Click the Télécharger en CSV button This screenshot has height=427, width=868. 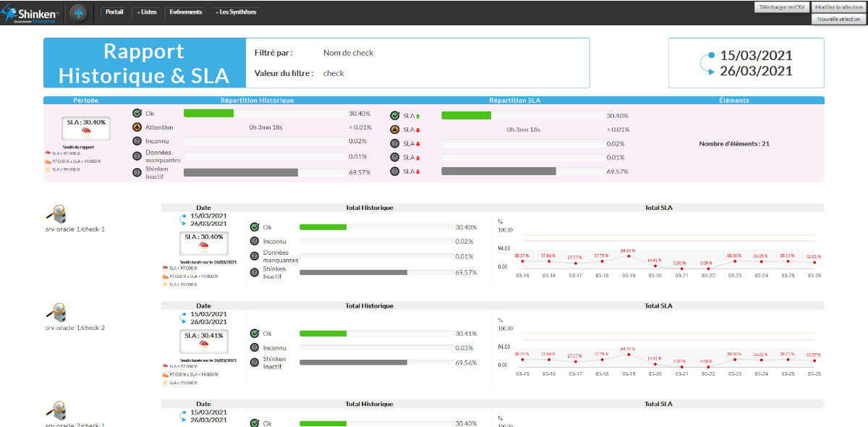pos(781,7)
